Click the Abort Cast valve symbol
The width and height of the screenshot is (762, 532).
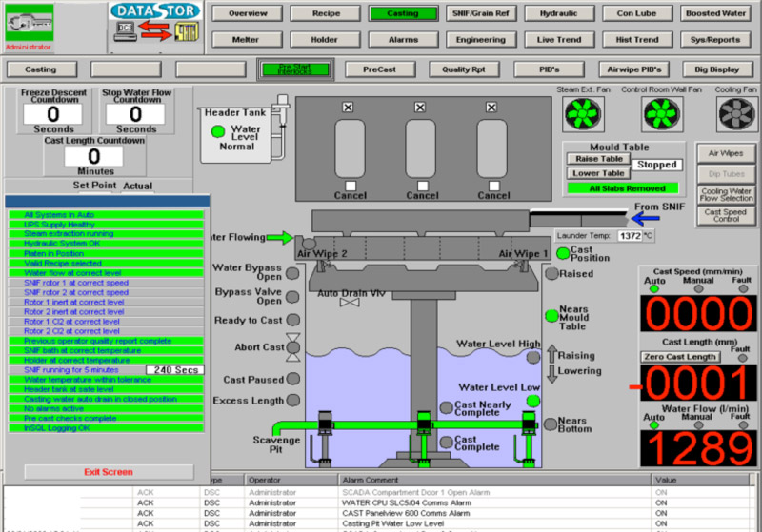point(293,347)
